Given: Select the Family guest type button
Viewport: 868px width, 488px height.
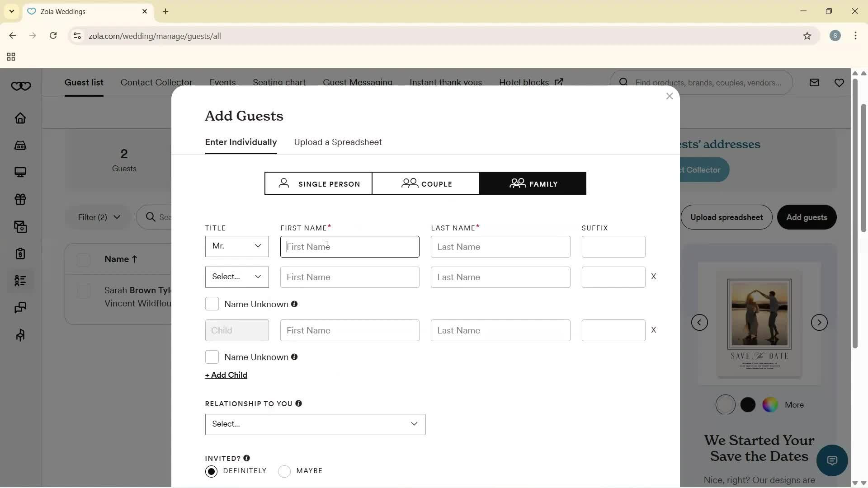Looking at the screenshot, I should (533, 183).
